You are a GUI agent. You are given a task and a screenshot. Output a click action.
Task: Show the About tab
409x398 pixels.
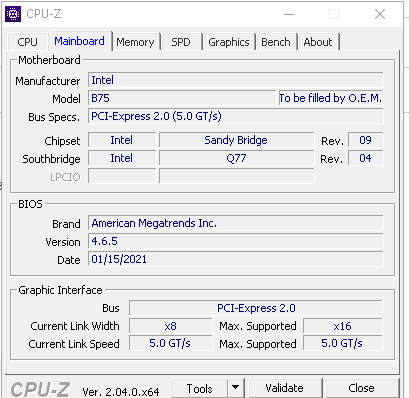(318, 42)
